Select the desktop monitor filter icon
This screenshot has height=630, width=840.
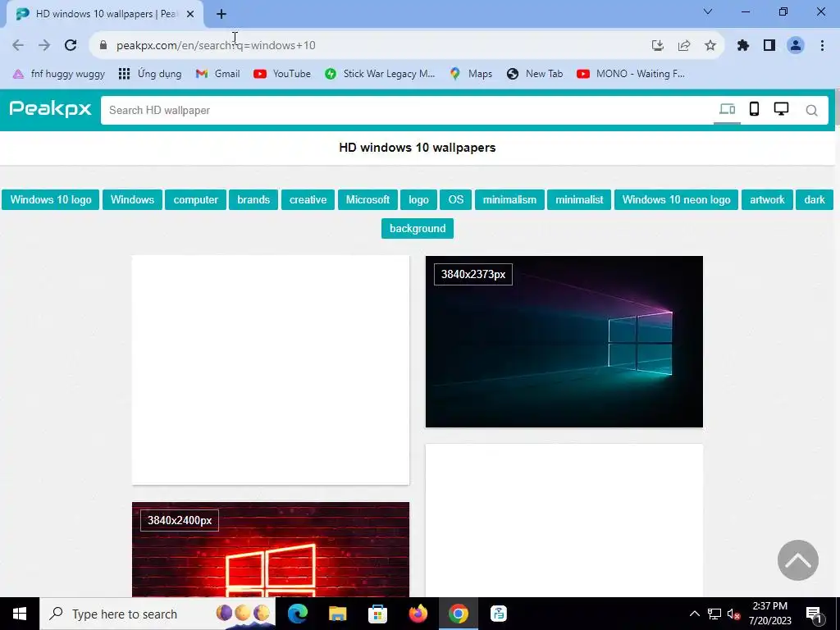click(x=781, y=109)
